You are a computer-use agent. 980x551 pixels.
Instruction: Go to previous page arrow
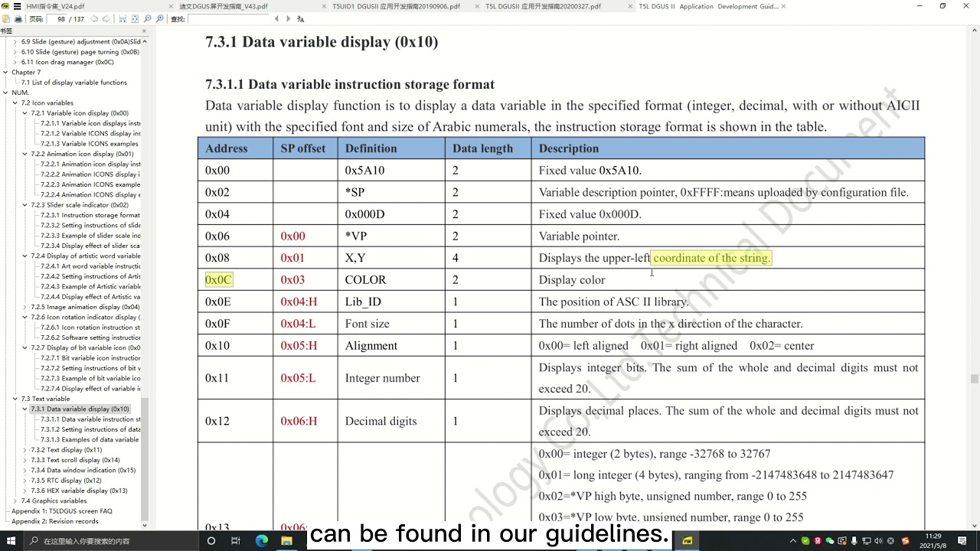click(x=94, y=18)
